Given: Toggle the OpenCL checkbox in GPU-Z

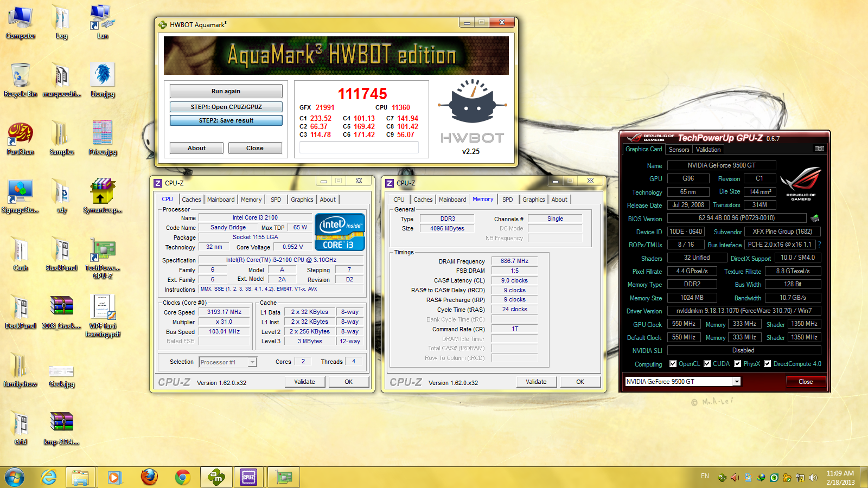Looking at the screenshot, I should pos(673,364).
